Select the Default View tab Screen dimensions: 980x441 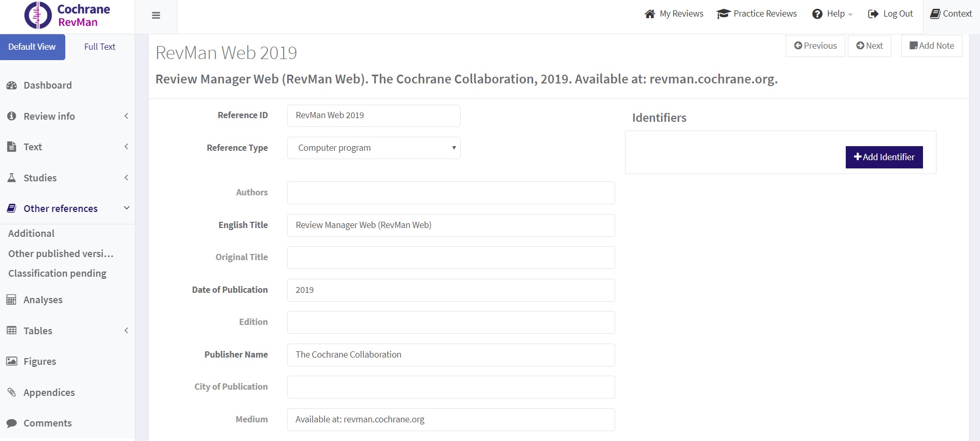32,47
